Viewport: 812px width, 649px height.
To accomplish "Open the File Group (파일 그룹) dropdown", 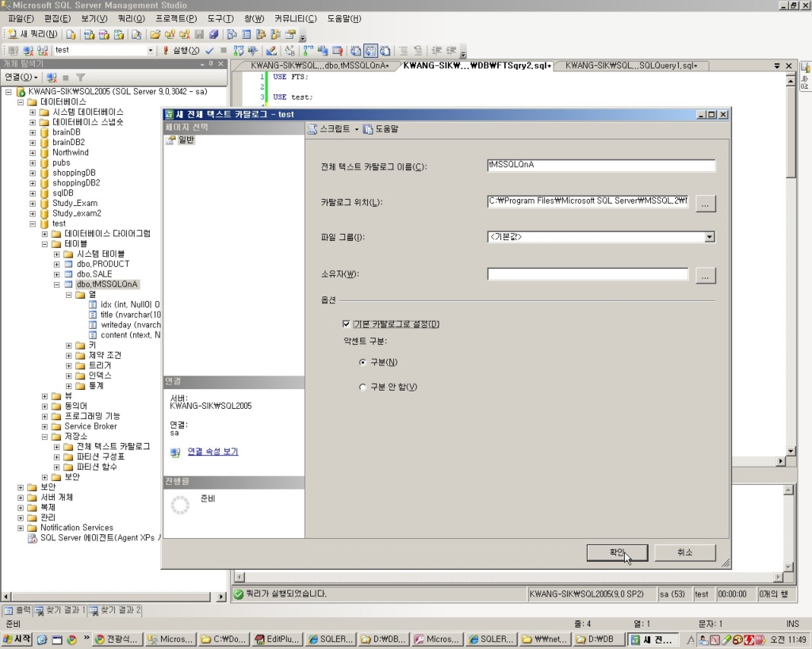I will [710, 236].
